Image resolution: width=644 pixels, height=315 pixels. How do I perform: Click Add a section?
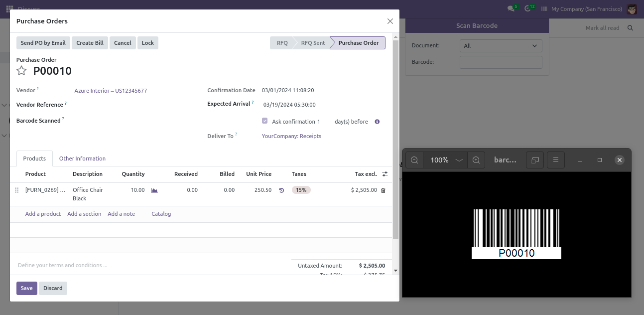tap(84, 214)
